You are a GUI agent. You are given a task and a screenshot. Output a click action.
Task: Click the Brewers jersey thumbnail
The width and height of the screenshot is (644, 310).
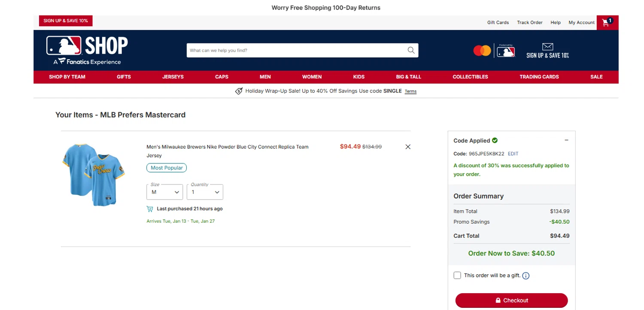pos(93,175)
